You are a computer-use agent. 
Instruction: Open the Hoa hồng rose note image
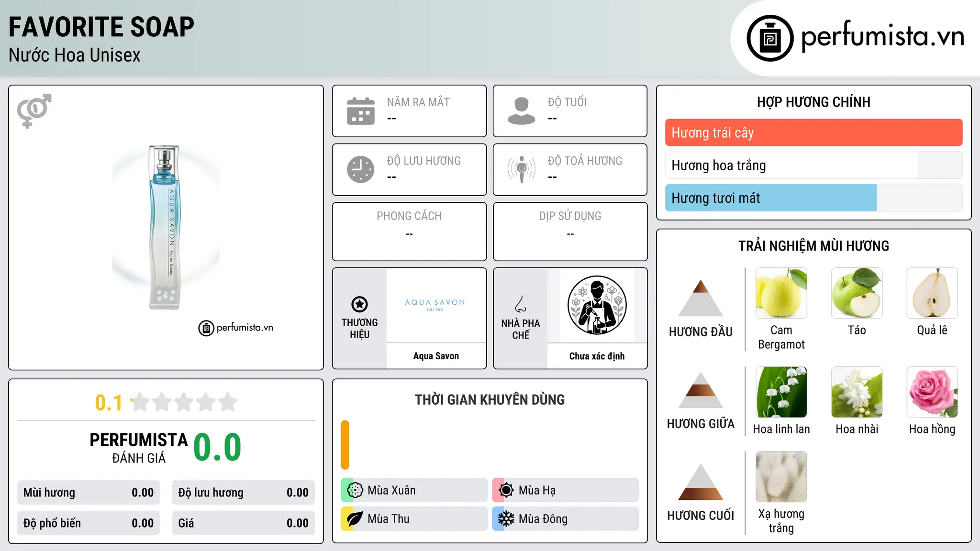point(932,392)
